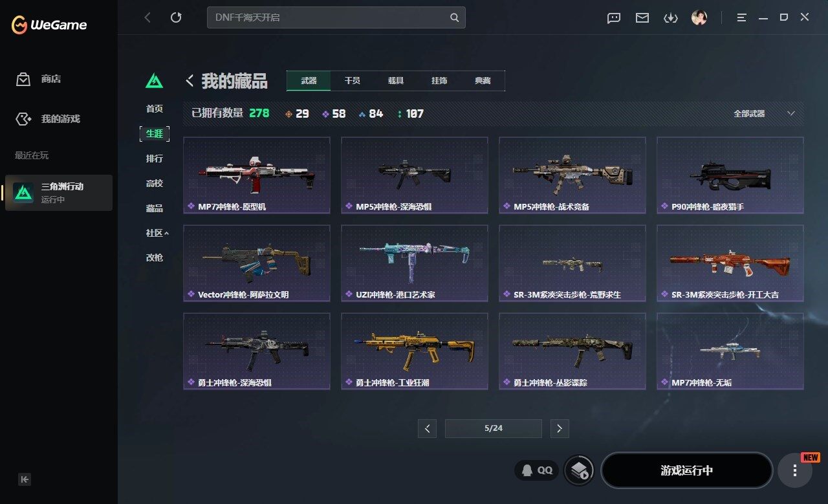Click the refresh page icon
Screen dimensions: 828x504
pos(176,17)
